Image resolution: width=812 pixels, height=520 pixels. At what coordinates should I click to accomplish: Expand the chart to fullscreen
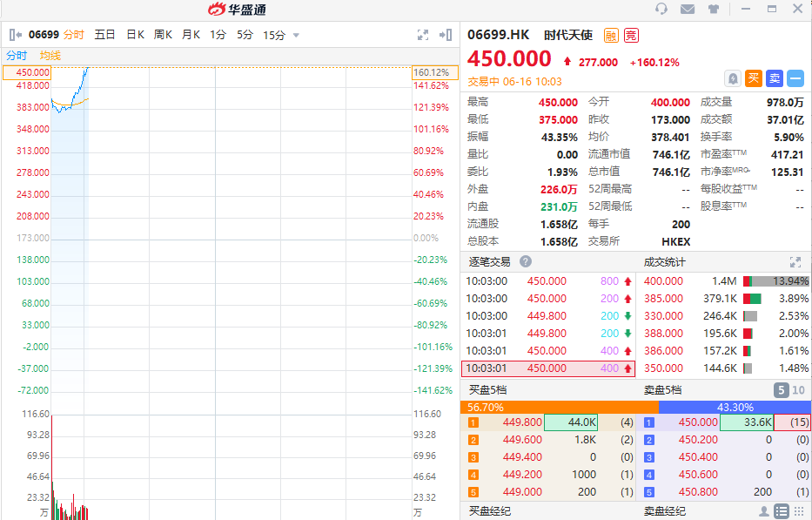coord(423,35)
